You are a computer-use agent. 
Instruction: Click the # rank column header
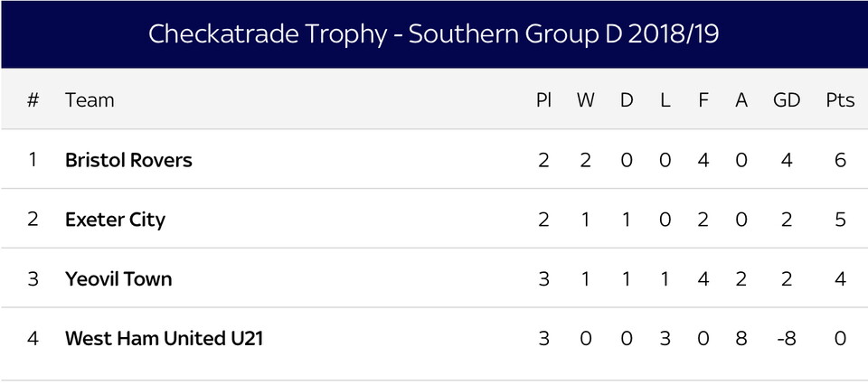click(x=33, y=99)
